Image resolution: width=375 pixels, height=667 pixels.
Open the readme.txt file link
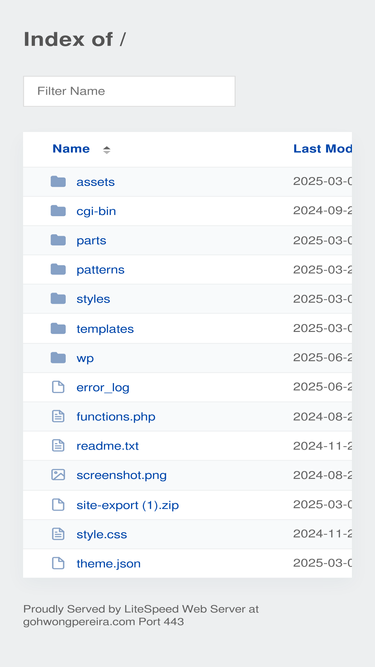pos(108,446)
